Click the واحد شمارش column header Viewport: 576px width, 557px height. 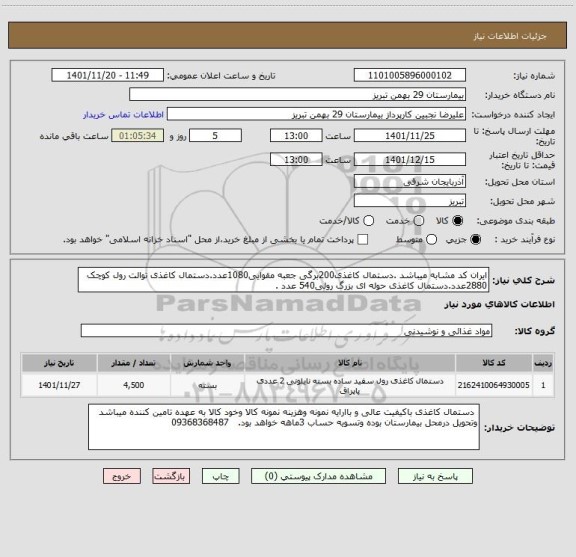[208, 363]
